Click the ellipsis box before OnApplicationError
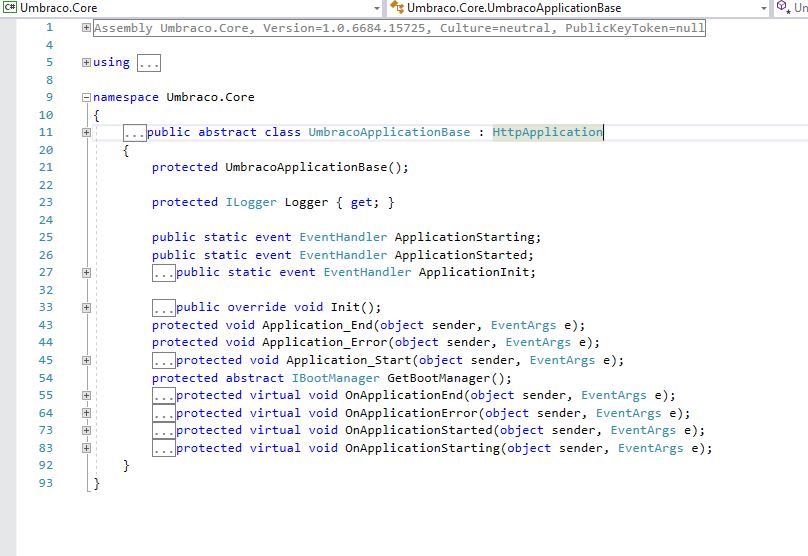Viewport: 808px width, 556px height. point(164,413)
